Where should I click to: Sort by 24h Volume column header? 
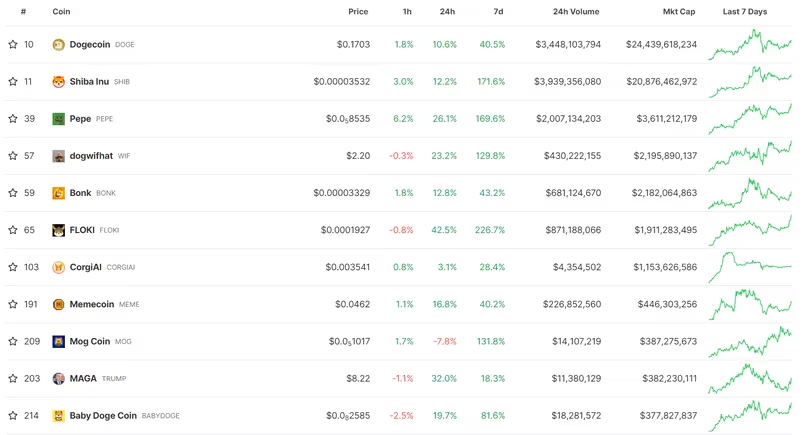[576, 12]
